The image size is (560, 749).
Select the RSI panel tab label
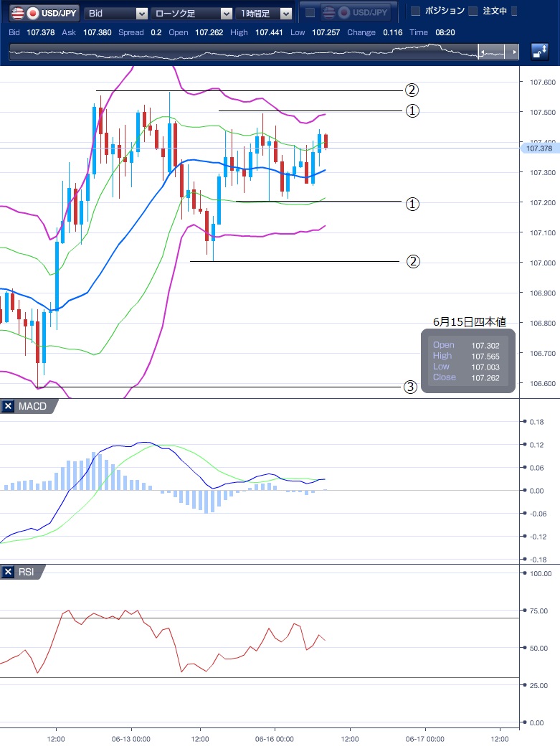click(27, 572)
